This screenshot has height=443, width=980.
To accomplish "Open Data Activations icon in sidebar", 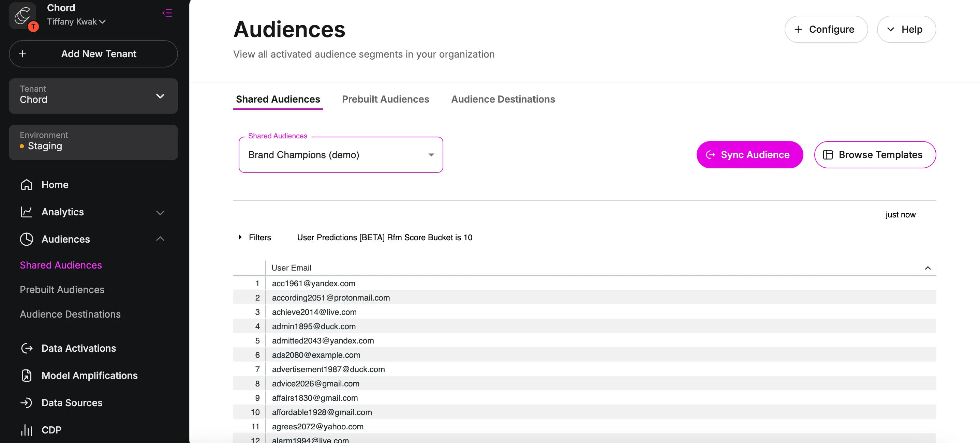I will pos(26,348).
